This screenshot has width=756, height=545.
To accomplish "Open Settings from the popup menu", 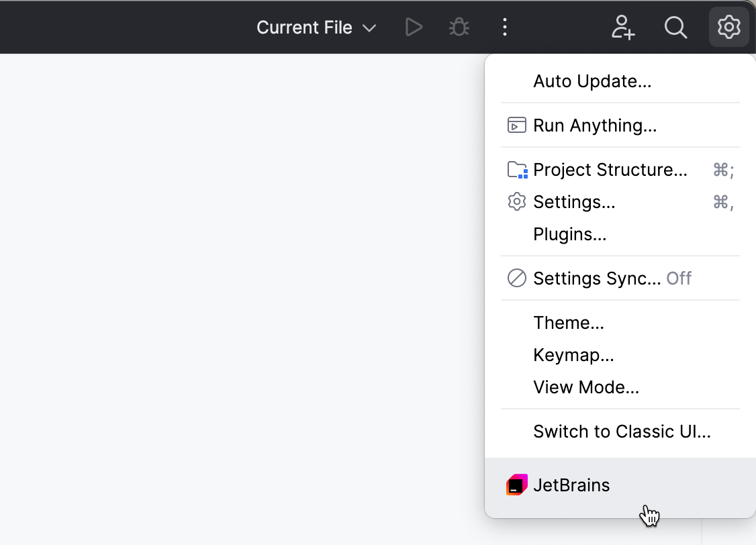I will point(574,202).
